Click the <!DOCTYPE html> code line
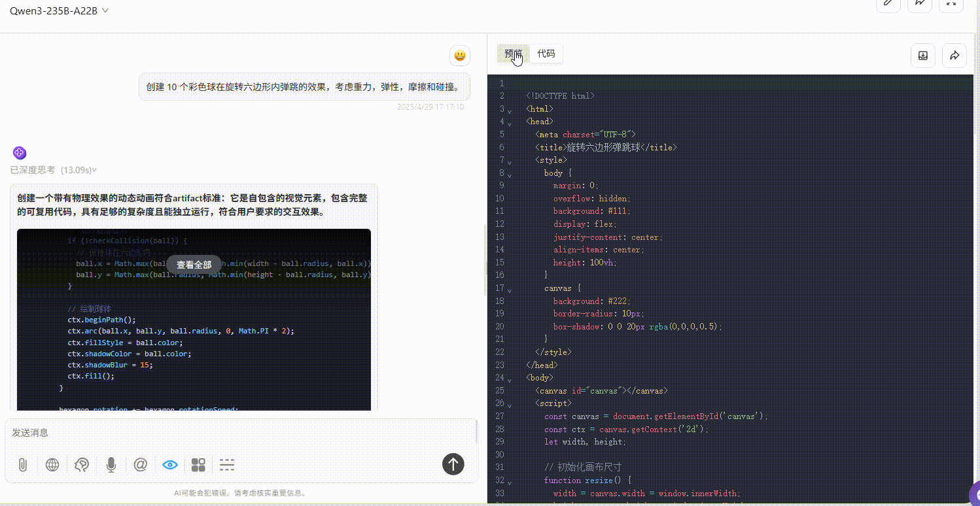The height and width of the screenshot is (506, 980). tap(560, 96)
